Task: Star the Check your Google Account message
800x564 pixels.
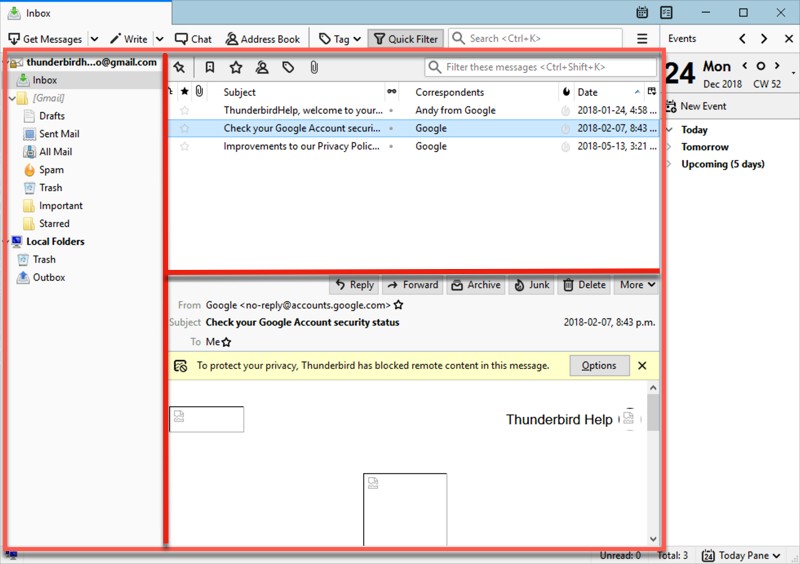Action: pyautogui.click(x=185, y=128)
